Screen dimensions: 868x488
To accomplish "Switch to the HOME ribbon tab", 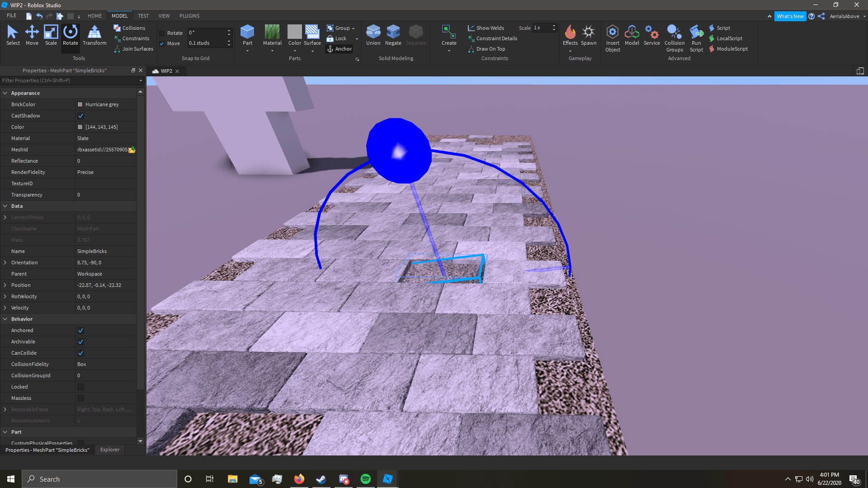I will [x=94, y=16].
